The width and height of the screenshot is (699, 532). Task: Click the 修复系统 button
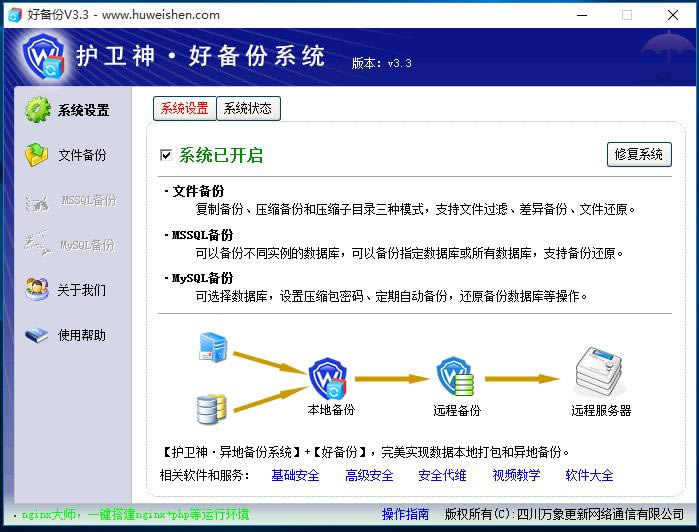click(x=639, y=154)
